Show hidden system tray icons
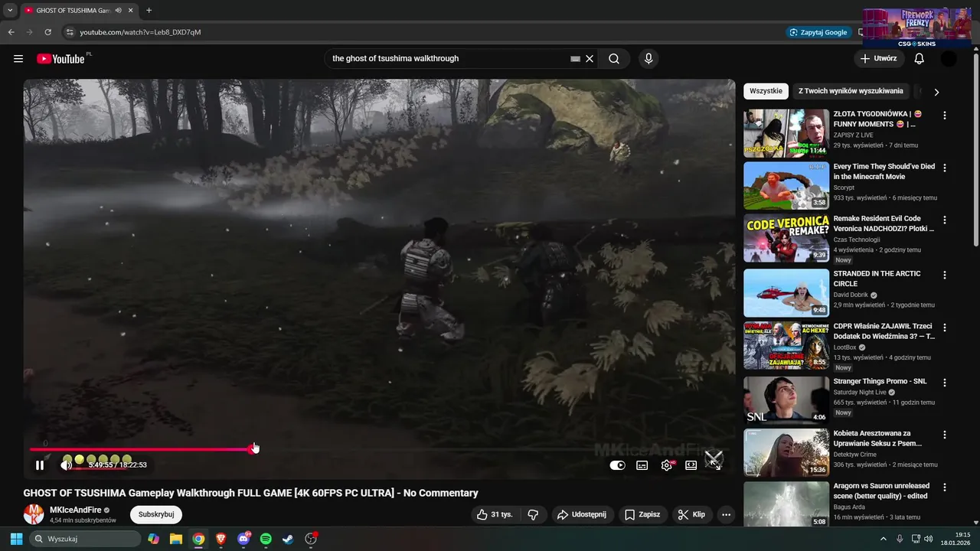 click(883, 539)
